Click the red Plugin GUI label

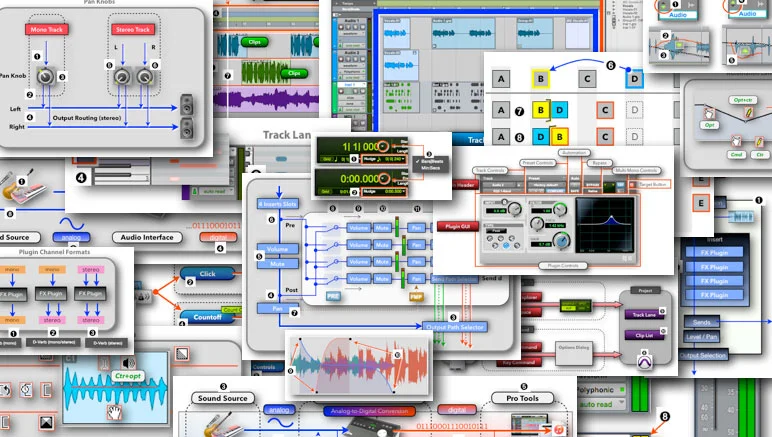click(x=458, y=226)
